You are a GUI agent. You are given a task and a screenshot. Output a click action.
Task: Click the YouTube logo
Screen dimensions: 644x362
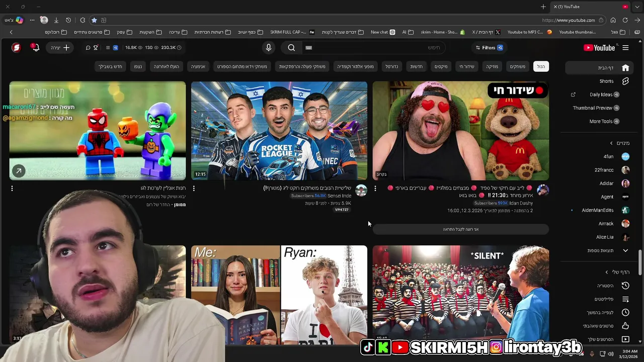(599, 48)
